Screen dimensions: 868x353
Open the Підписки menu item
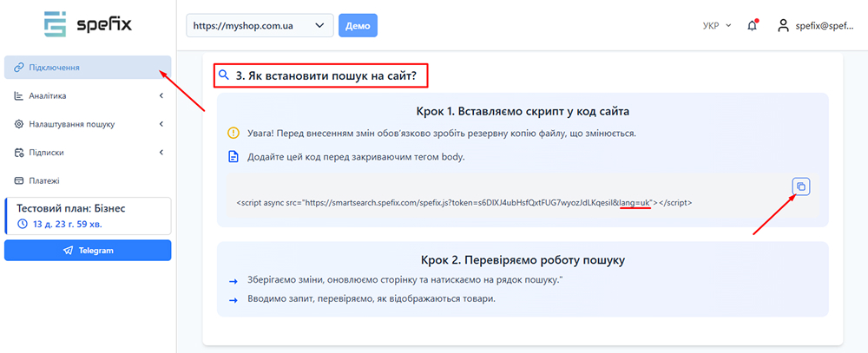coord(88,152)
